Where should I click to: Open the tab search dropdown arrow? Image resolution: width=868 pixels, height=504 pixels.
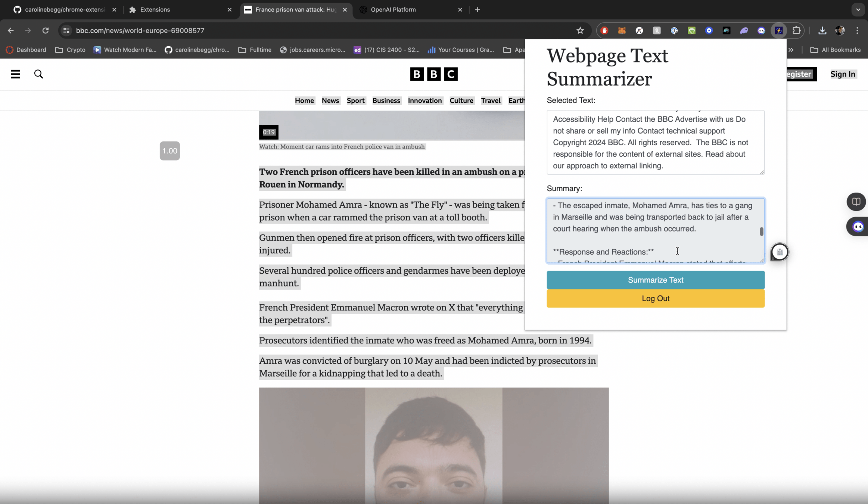click(858, 10)
